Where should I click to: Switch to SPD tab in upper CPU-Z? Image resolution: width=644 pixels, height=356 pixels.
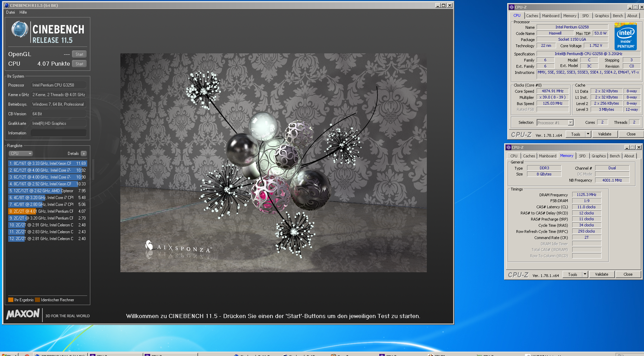[586, 16]
